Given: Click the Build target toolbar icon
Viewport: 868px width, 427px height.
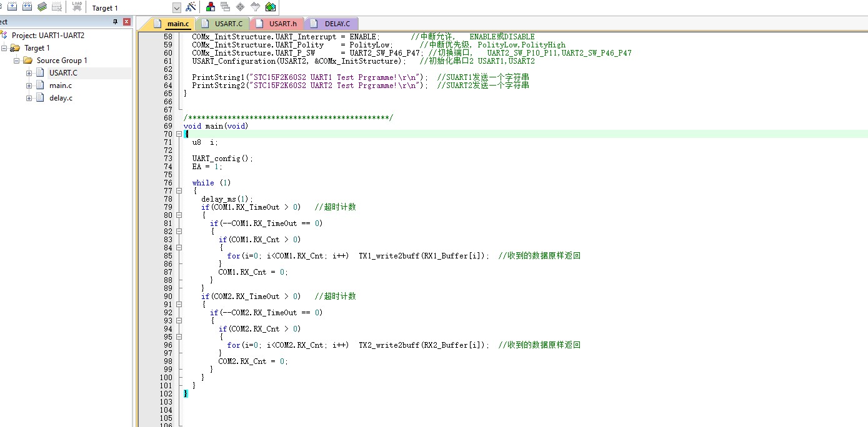Looking at the screenshot, I should [x=12, y=6].
